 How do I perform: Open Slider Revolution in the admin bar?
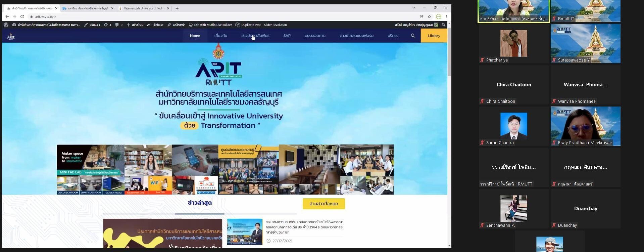tap(275, 25)
